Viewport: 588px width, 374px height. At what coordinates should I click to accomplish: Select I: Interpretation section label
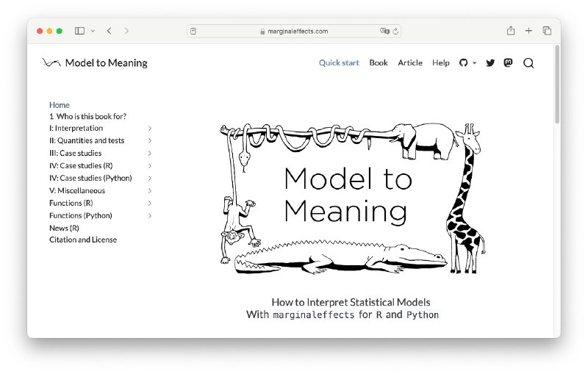76,128
